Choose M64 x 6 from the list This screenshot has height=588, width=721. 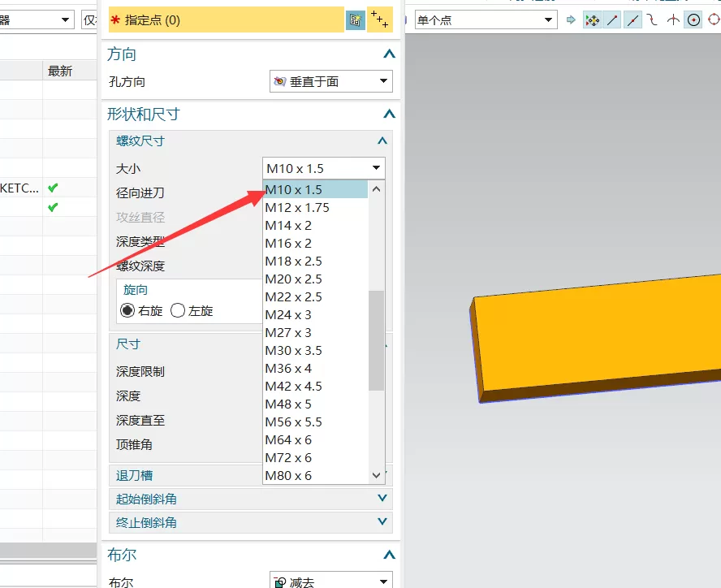point(315,440)
